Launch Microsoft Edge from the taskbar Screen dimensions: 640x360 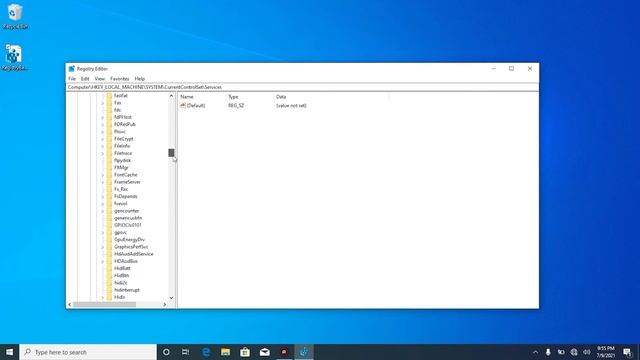(x=206, y=352)
